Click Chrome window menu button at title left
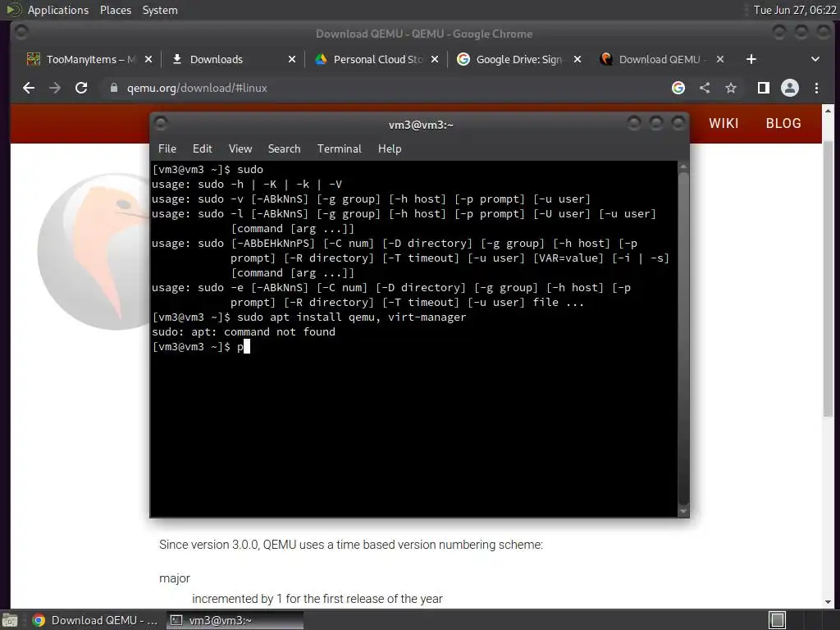Viewport: 840px width, 630px height. [21, 33]
